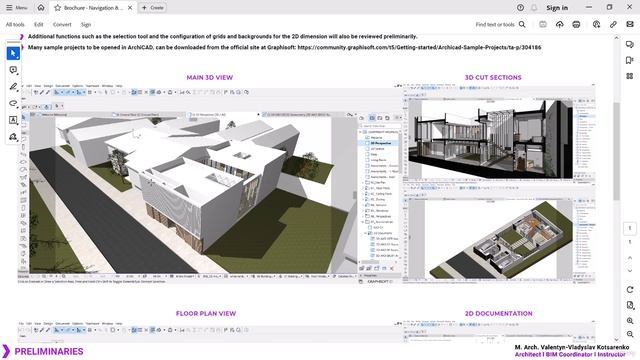
Task: Copy a link with the link icon
Action: (613, 24)
